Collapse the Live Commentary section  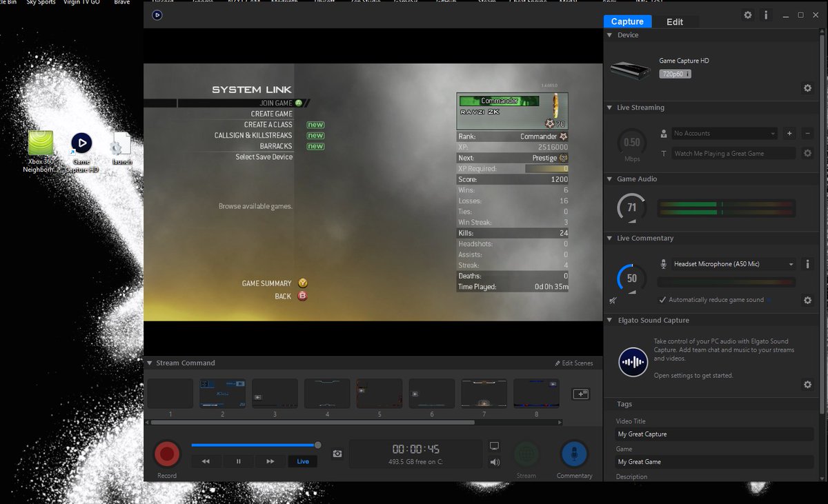coord(610,239)
